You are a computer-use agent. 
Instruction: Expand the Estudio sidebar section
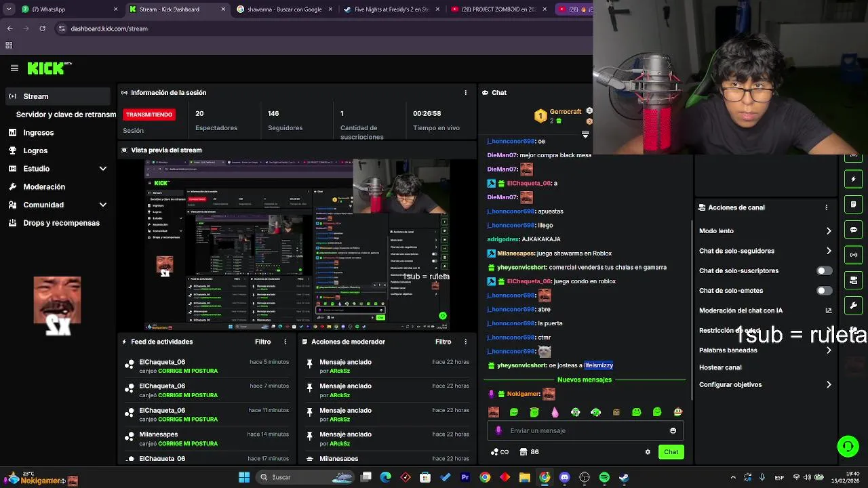pyautogui.click(x=103, y=169)
